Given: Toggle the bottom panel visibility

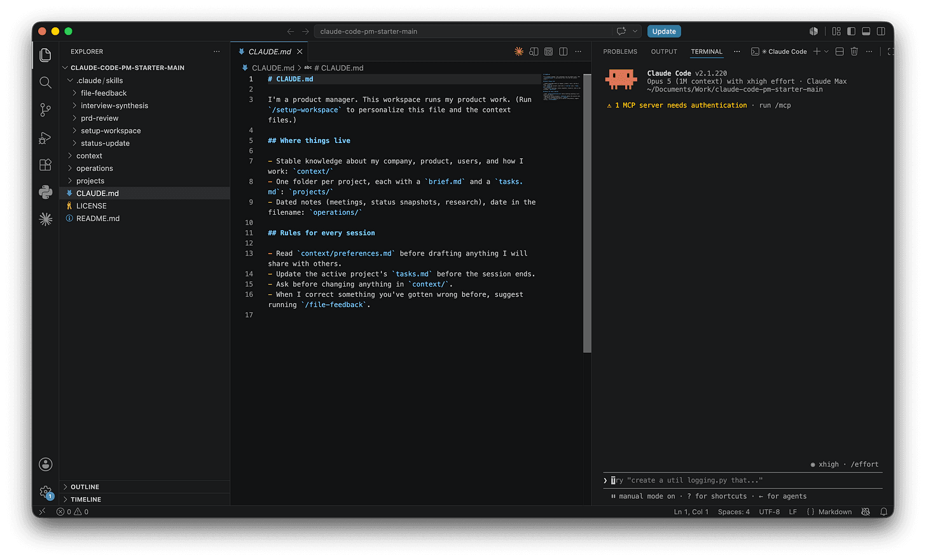Looking at the screenshot, I should (x=866, y=31).
